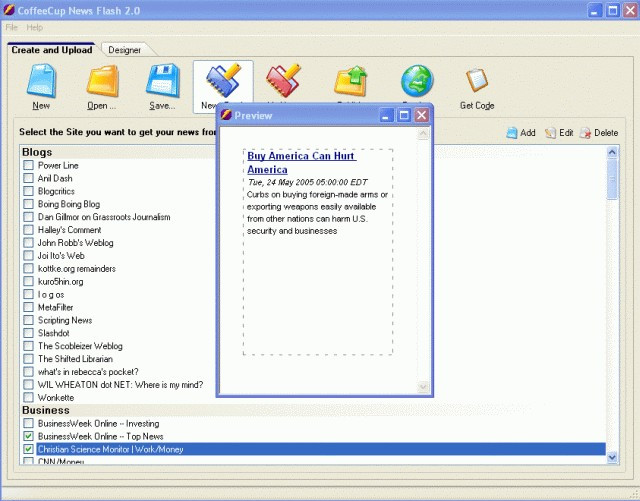Check the Slashdot checkbox
Image resolution: width=640 pixels, height=501 pixels.
[28, 333]
